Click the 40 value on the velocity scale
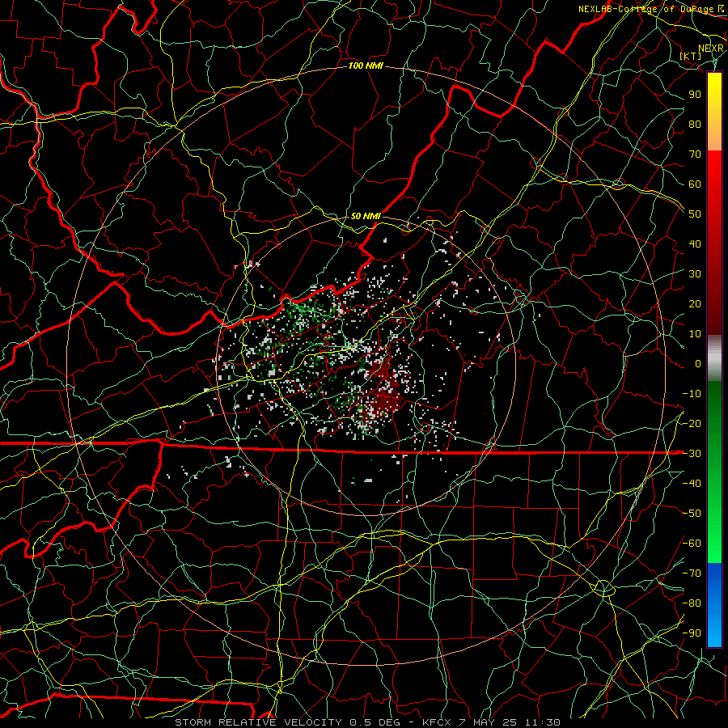This screenshot has height=728, width=728. (695, 244)
